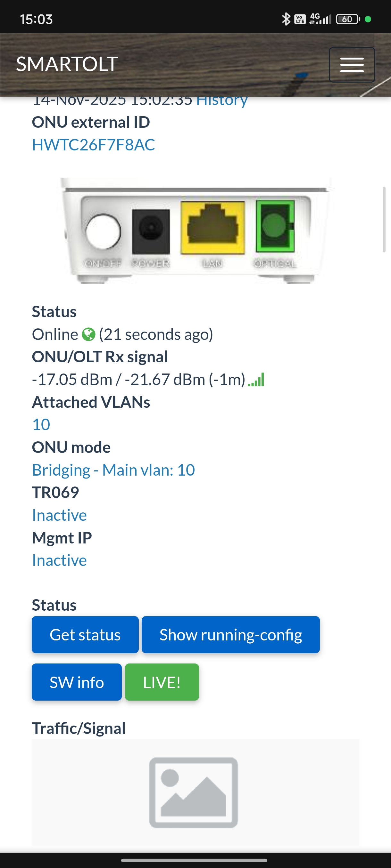
Task: Open ONU external ID HWTC26F7F8AC link
Action: point(94,145)
